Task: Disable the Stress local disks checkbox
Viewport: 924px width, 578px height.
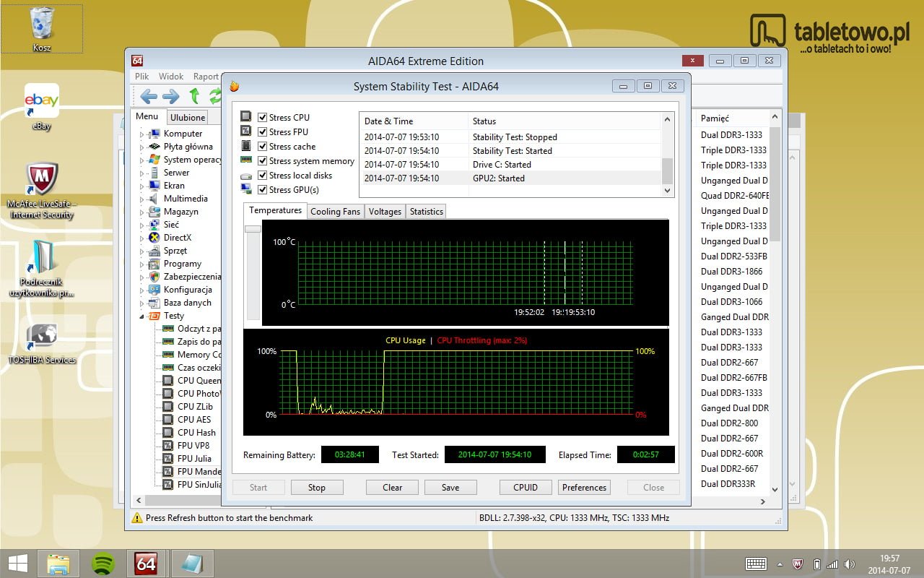Action: [x=263, y=175]
